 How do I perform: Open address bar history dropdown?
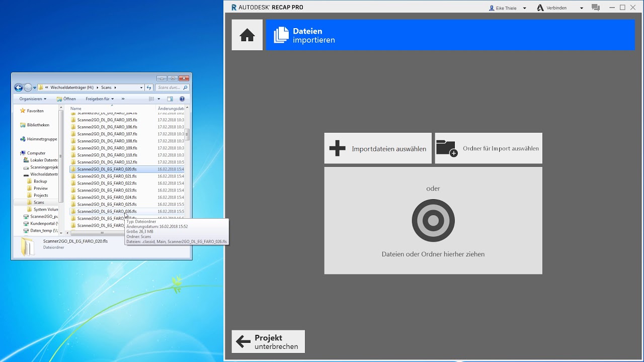pyautogui.click(x=141, y=87)
